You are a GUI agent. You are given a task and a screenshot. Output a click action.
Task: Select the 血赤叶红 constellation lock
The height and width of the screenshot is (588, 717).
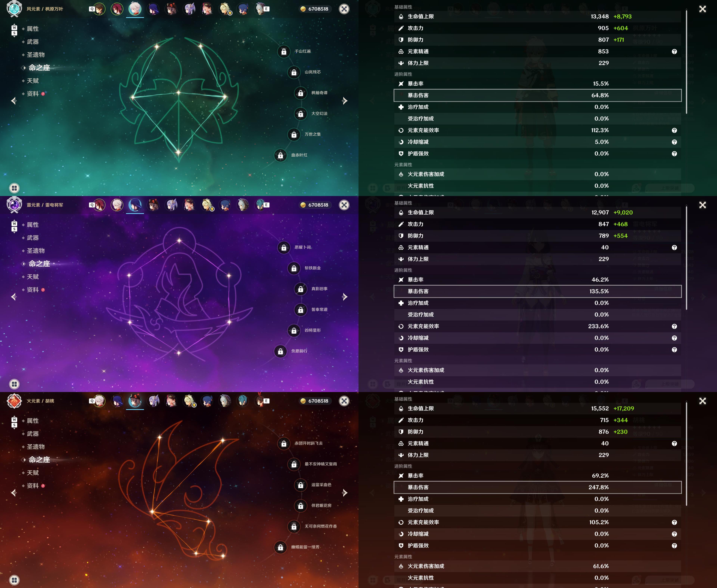tap(281, 155)
